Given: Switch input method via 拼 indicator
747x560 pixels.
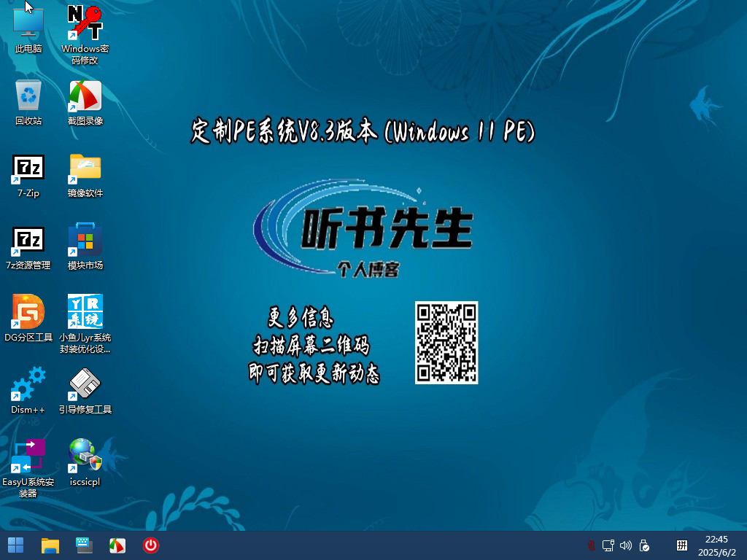Looking at the screenshot, I should click(x=682, y=545).
